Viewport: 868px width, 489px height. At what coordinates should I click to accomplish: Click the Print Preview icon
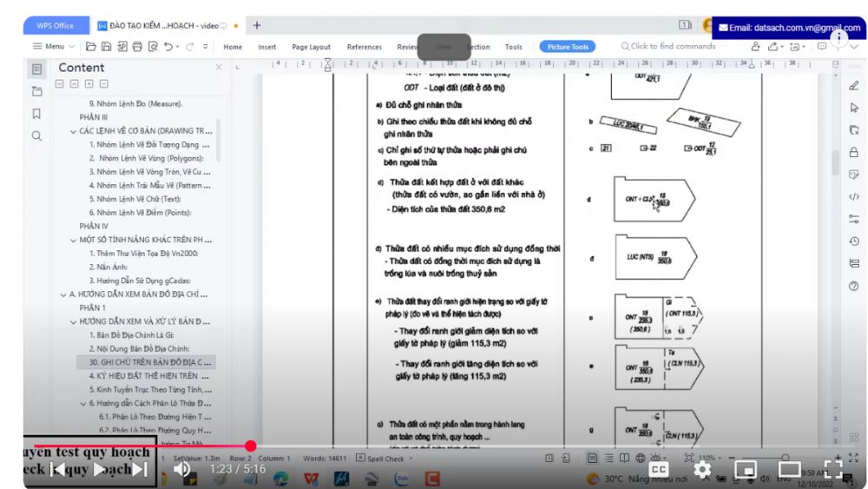[x=153, y=47]
